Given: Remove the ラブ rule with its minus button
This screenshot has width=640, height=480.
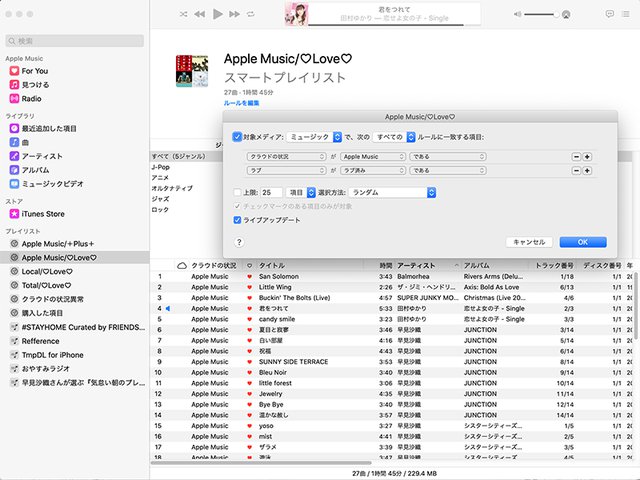Looking at the screenshot, I should point(575,171).
